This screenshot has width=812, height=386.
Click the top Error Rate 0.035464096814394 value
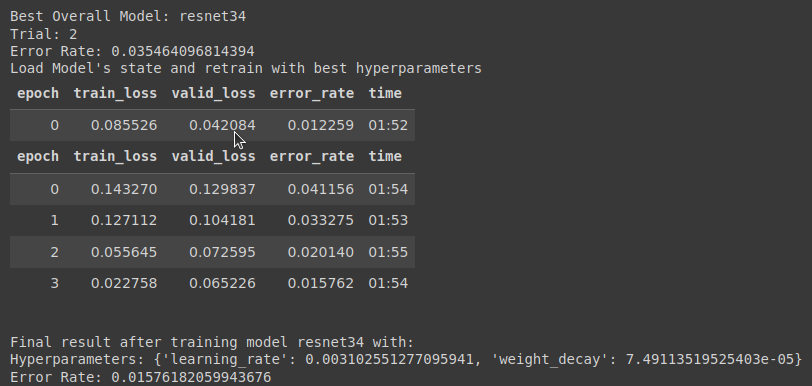click(x=183, y=51)
